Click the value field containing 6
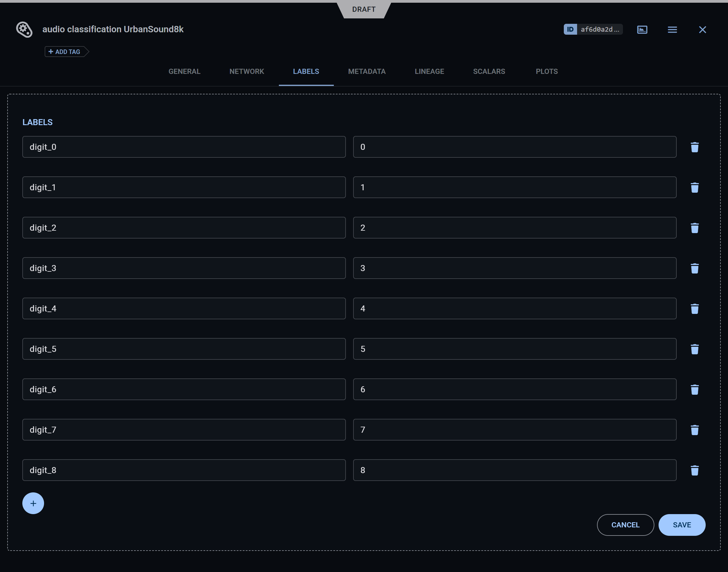The height and width of the screenshot is (572, 728). click(515, 389)
